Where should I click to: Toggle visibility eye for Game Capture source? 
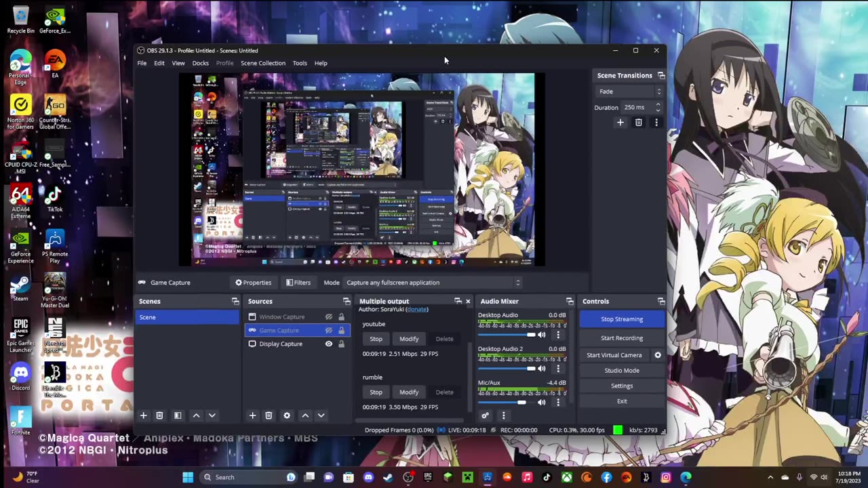(x=329, y=331)
